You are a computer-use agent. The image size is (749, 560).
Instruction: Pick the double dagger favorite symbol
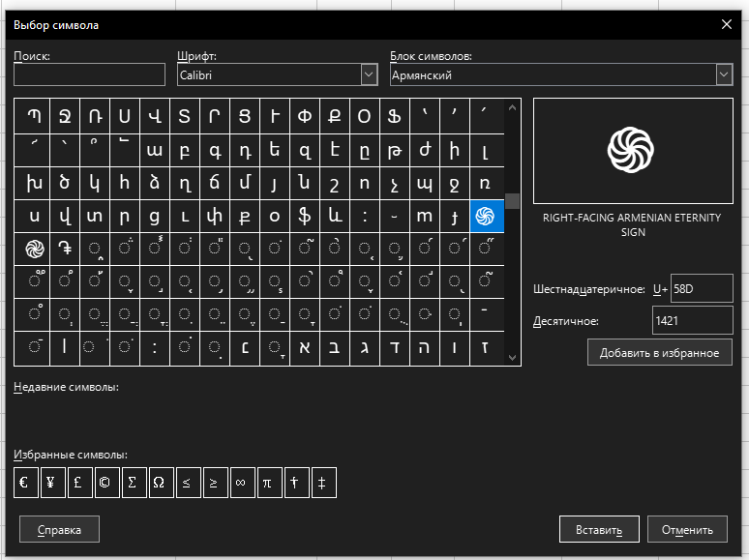[x=322, y=485]
